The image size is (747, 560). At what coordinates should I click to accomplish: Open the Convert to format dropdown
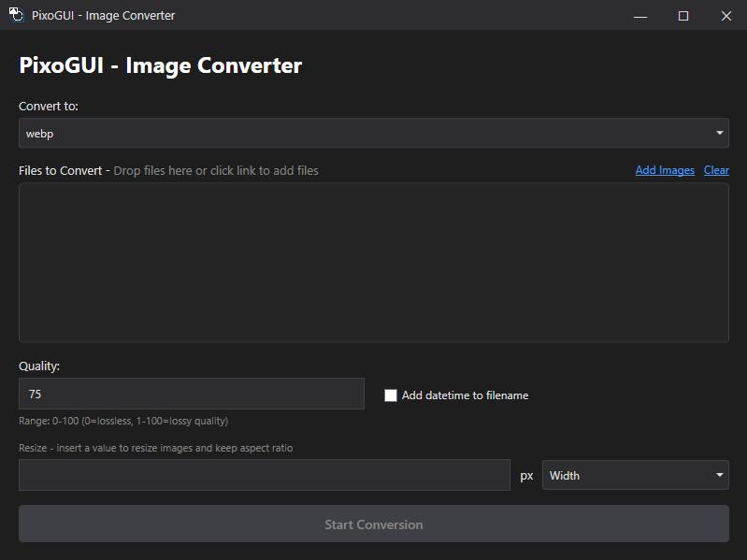(374, 133)
